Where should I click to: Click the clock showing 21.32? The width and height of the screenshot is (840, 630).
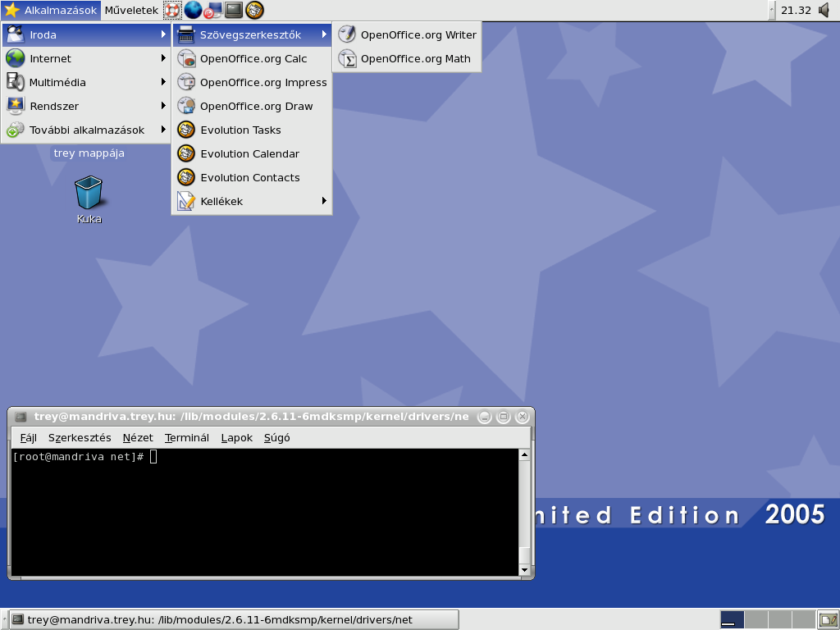[796, 10]
